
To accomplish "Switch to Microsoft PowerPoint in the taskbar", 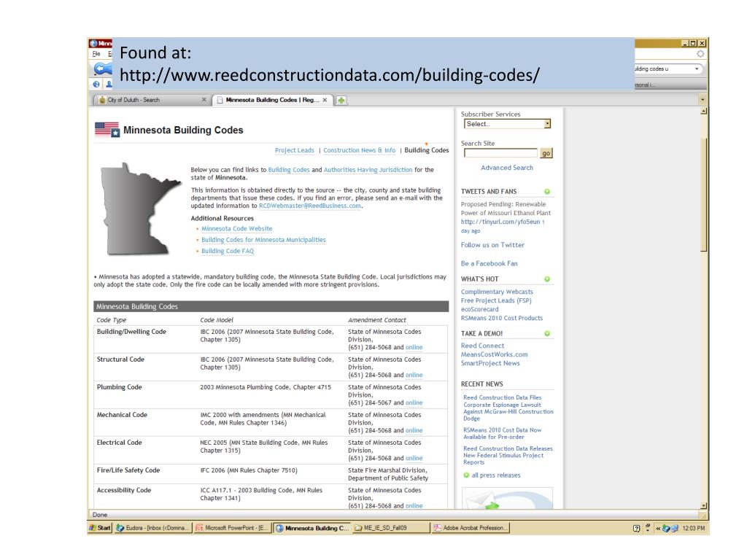I will click(232, 528).
